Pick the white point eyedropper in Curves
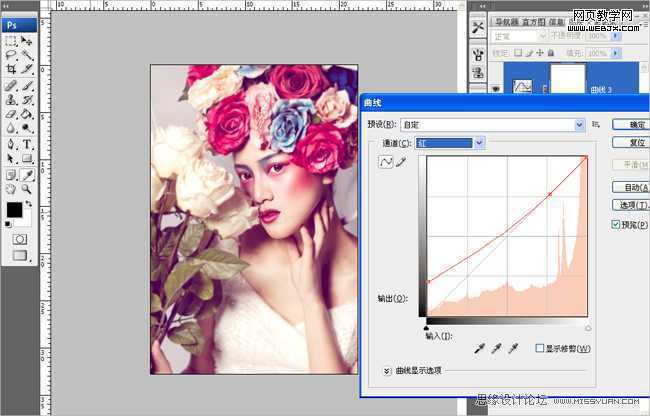The image size is (650, 416). pyautogui.click(x=513, y=348)
